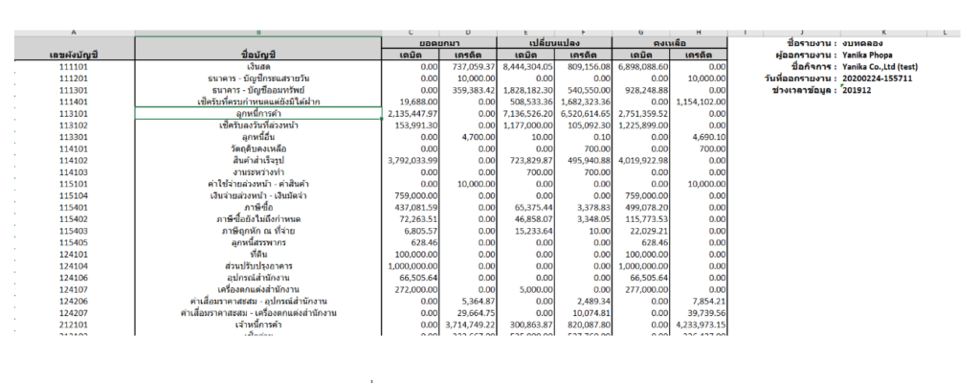980x383 pixels.
Task: Click the value 3,792,033.99
Action: coord(412,160)
